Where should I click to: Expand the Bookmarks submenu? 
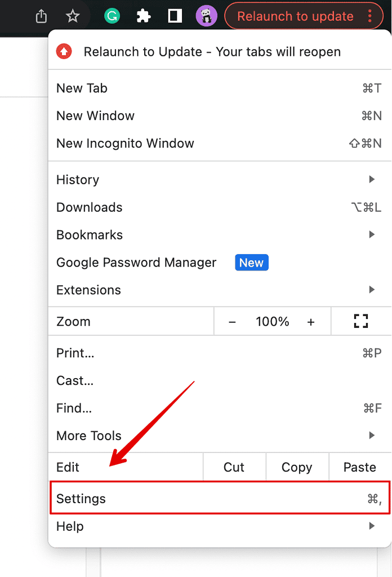pos(89,234)
